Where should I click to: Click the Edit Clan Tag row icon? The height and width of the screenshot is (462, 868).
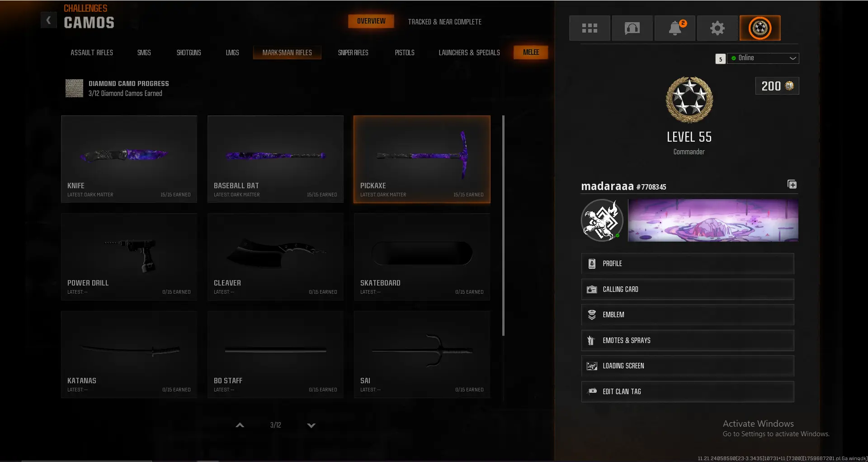tap(592, 391)
